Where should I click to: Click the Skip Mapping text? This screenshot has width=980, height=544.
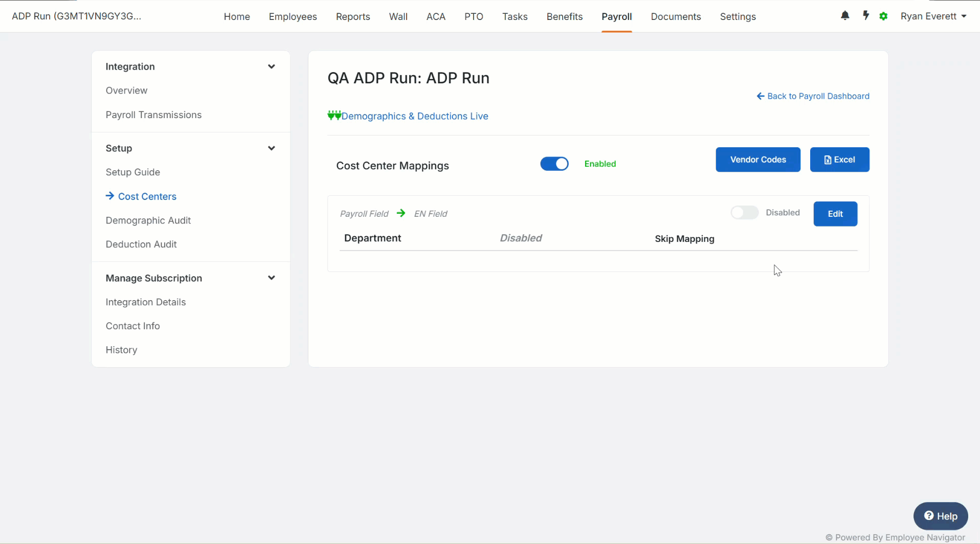click(x=684, y=239)
